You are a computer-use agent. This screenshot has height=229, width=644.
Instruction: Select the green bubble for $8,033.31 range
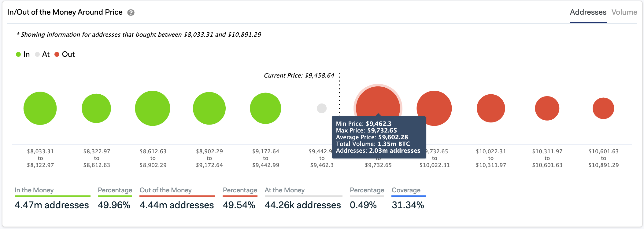tap(40, 108)
